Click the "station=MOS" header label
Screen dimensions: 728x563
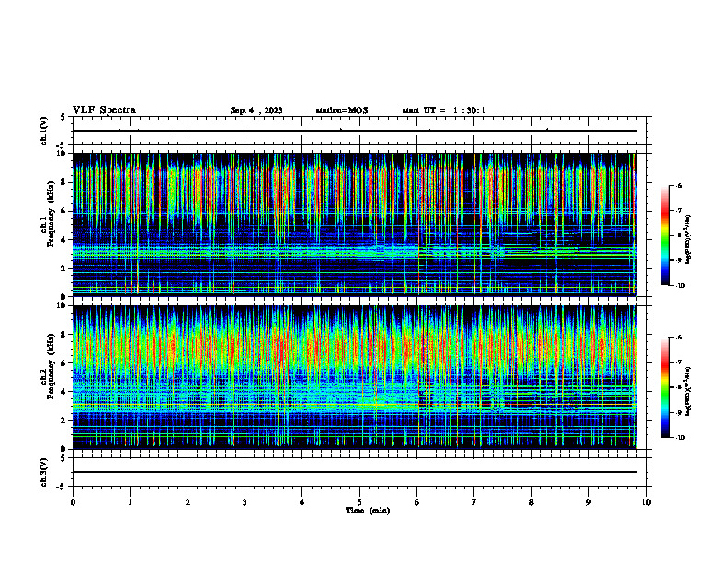342,110
